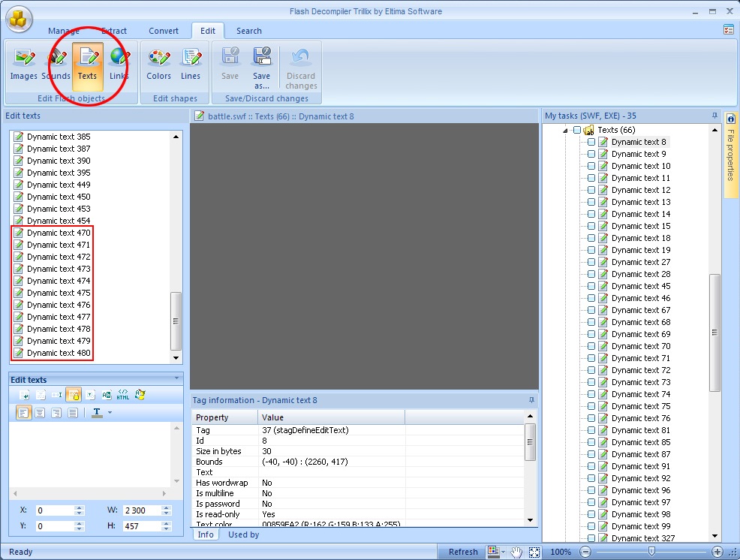Open the Used by tab
The image size is (740, 560).
coord(243,534)
